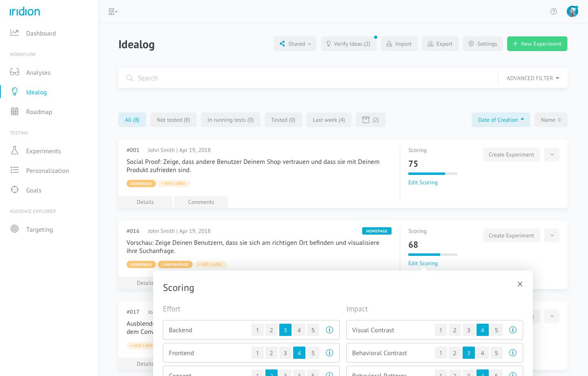Viewport: 588px width, 376px height.
Task: Expand options arrow for idea #001
Action: 552,154
